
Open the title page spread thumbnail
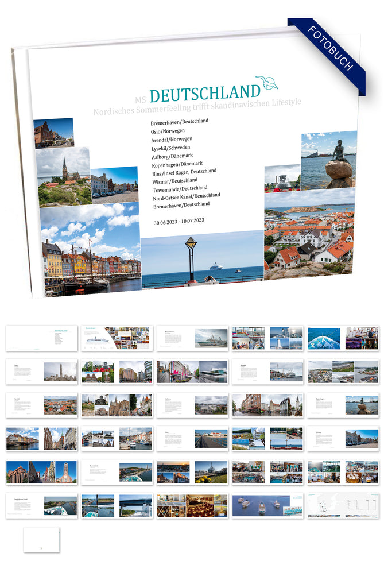coord(42,338)
